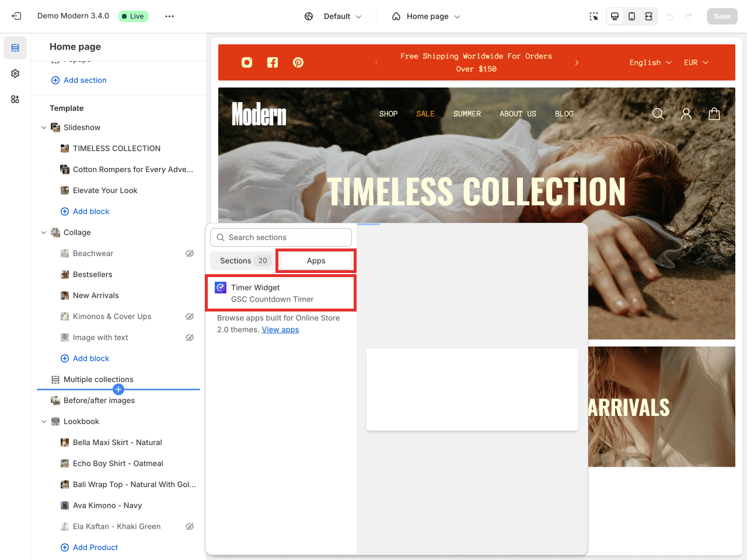Switch to mobile preview icon
This screenshot has height=560, width=747.
[631, 16]
